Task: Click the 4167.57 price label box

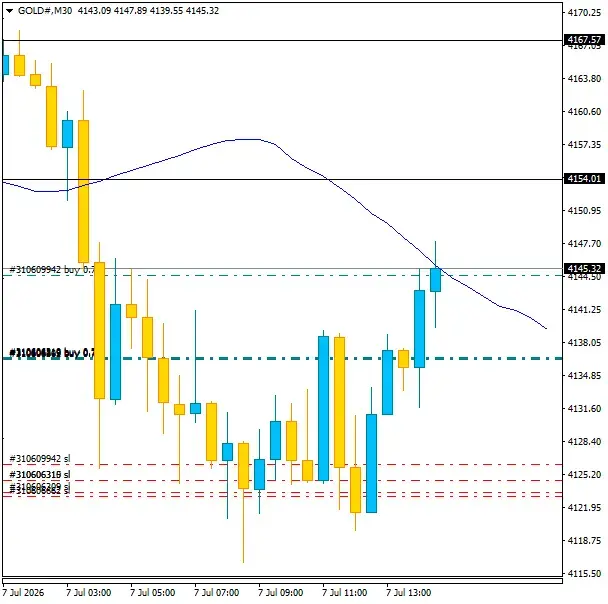Action: point(584,40)
